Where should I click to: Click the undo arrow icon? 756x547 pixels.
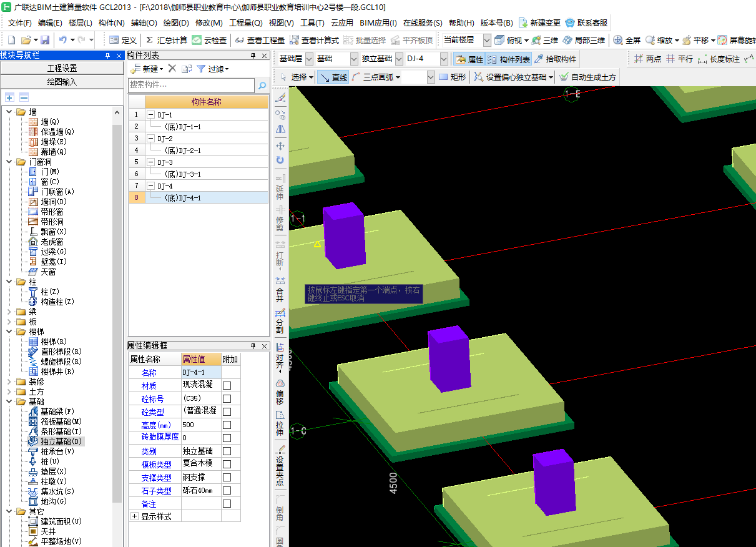(x=63, y=40)
